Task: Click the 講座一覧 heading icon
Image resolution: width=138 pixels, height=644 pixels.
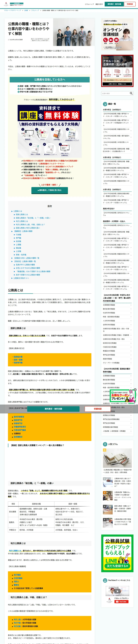Action: (105, 104)
